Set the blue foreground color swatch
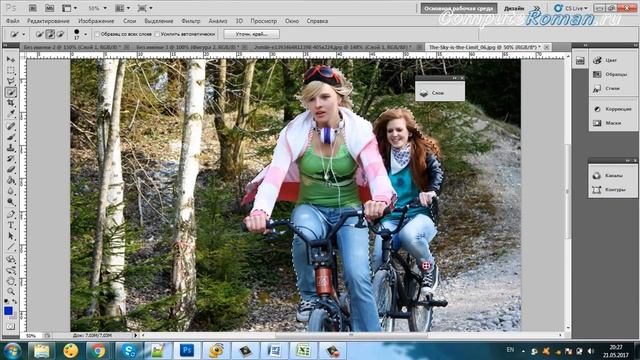640x360 pixels. [x=8, y=311]
